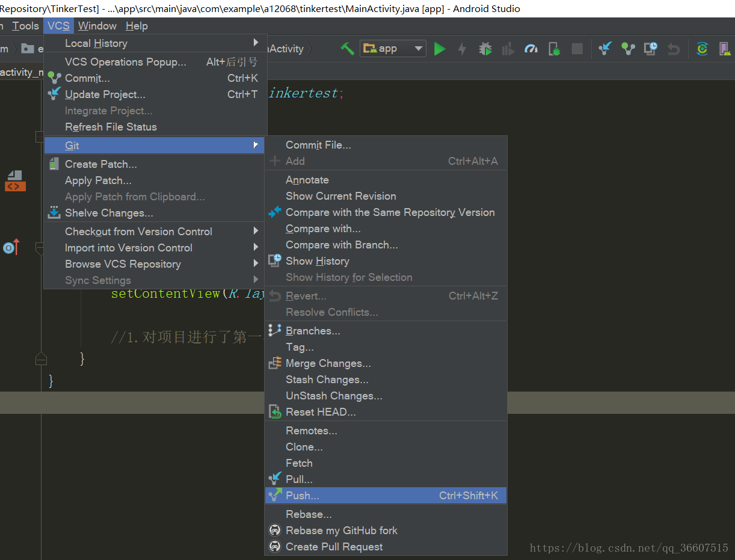Image resolution: width=735 pixels, height=560 pixels.
Task: Click the Shelve Changes icon in VCS menu
Action: (x=54, y=212)
